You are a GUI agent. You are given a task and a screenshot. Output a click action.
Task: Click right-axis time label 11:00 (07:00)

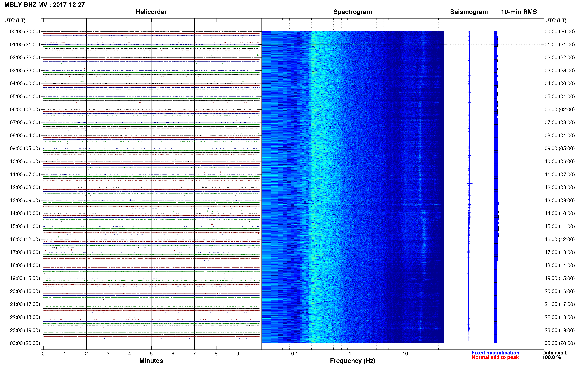coord(560,174)
